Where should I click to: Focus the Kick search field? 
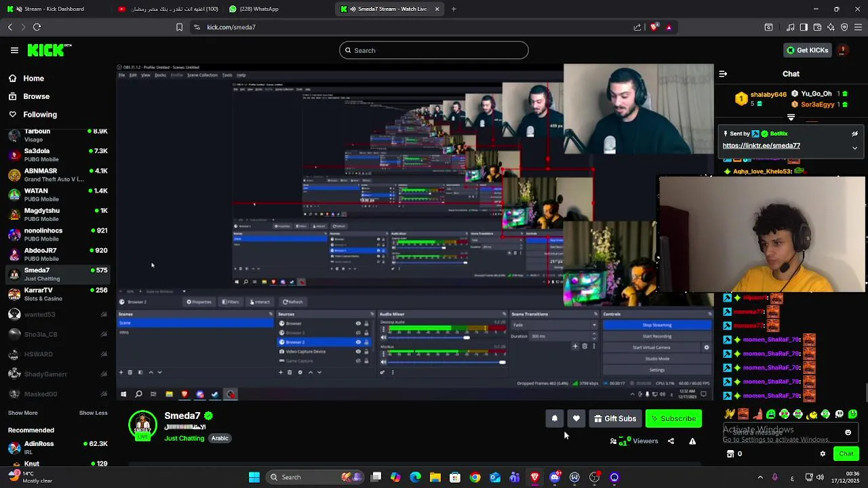pos(434,50)
